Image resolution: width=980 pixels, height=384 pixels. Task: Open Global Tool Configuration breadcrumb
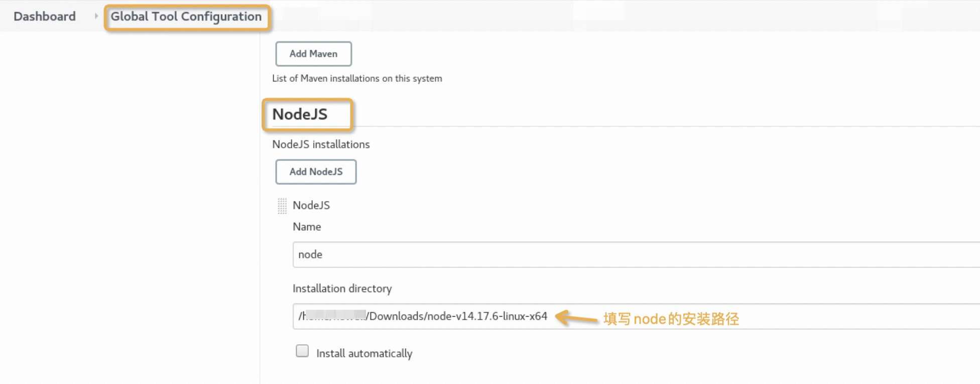click(x=186, y=17)
